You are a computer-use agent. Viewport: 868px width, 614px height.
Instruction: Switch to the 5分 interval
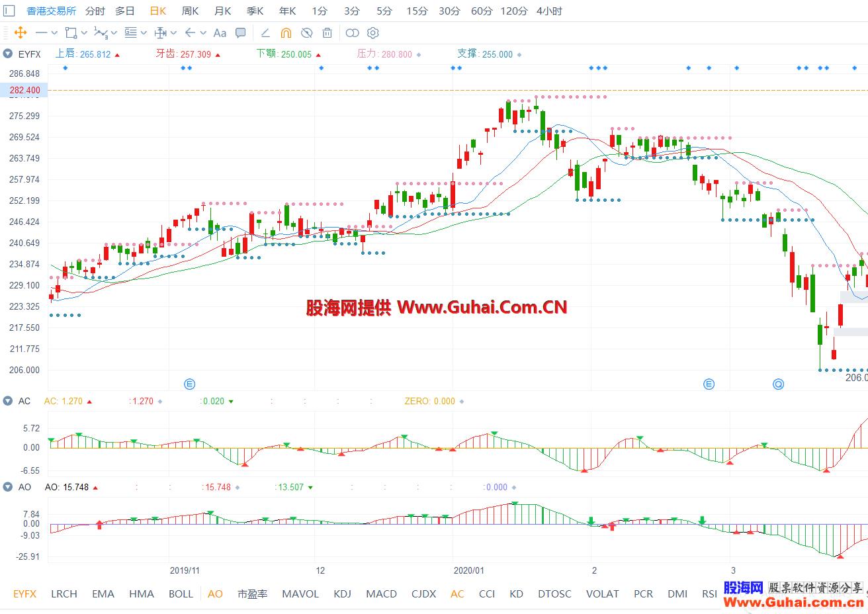tap(384, 11)
